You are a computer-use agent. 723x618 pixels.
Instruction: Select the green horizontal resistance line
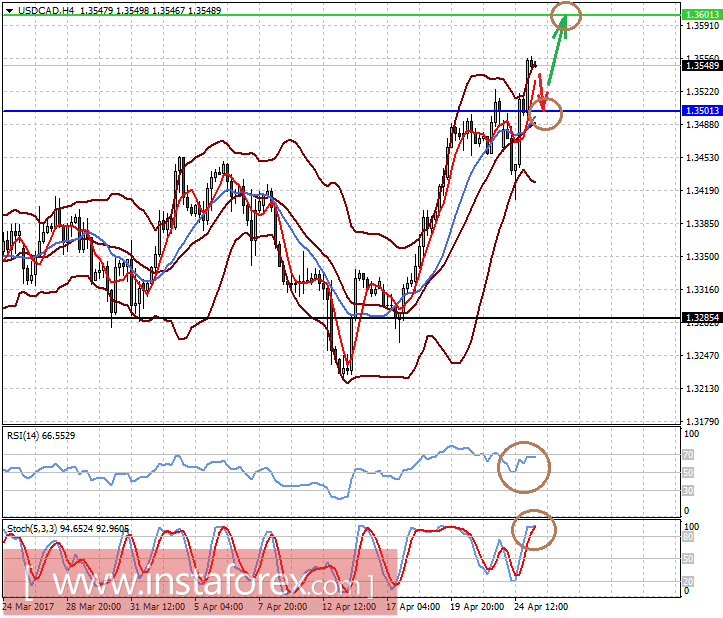click(342, 15)
